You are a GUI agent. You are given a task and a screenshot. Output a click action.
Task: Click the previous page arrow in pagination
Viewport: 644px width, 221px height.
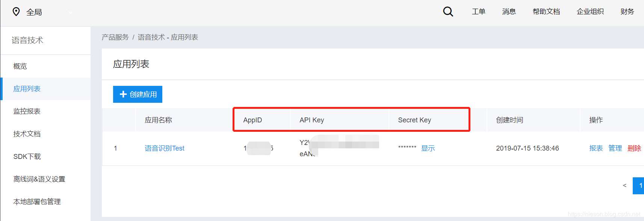point(624,186)
